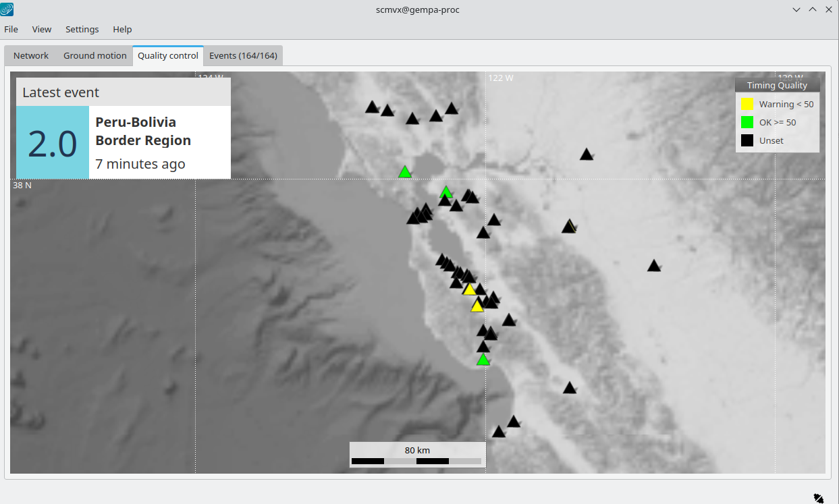Switch to the Network tab
Screen dimensions: 839x504
pyautogui.click(x=31, y=55)
